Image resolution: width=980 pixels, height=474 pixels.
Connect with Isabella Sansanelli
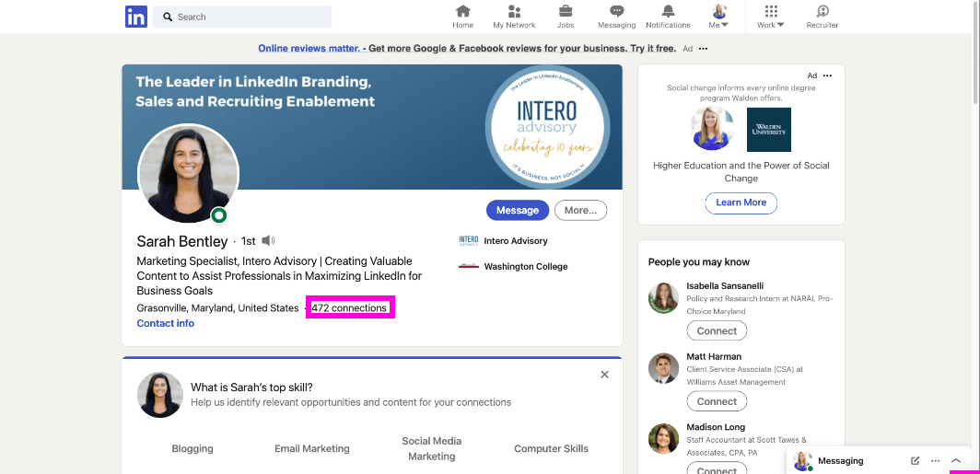717,331
